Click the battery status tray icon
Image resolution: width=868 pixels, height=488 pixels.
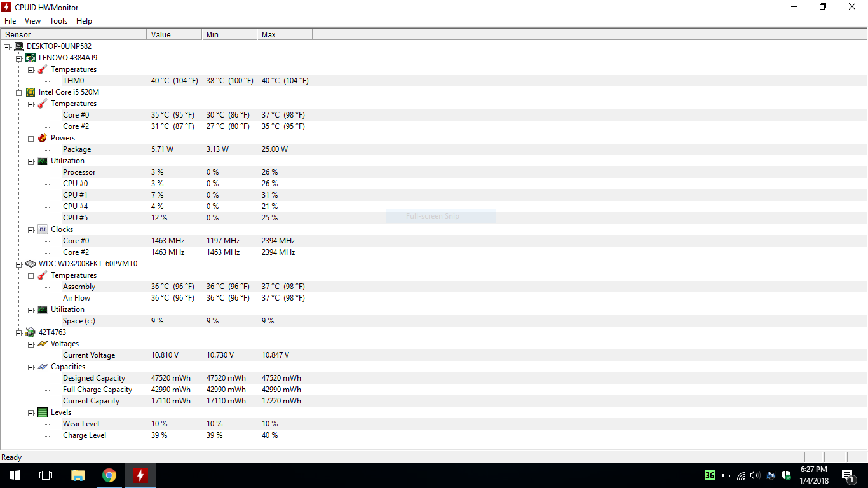(725, 475)
